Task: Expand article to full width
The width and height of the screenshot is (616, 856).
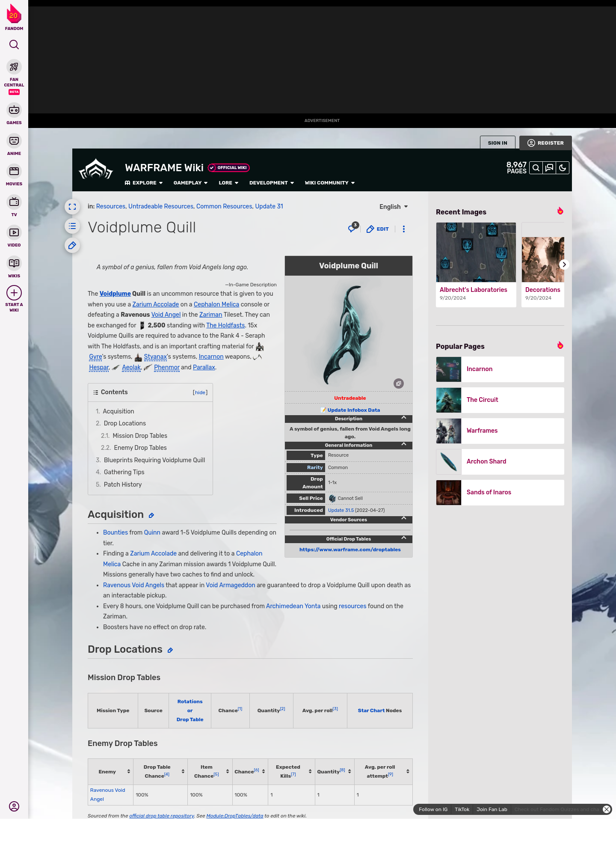Action: pos(72,207)
